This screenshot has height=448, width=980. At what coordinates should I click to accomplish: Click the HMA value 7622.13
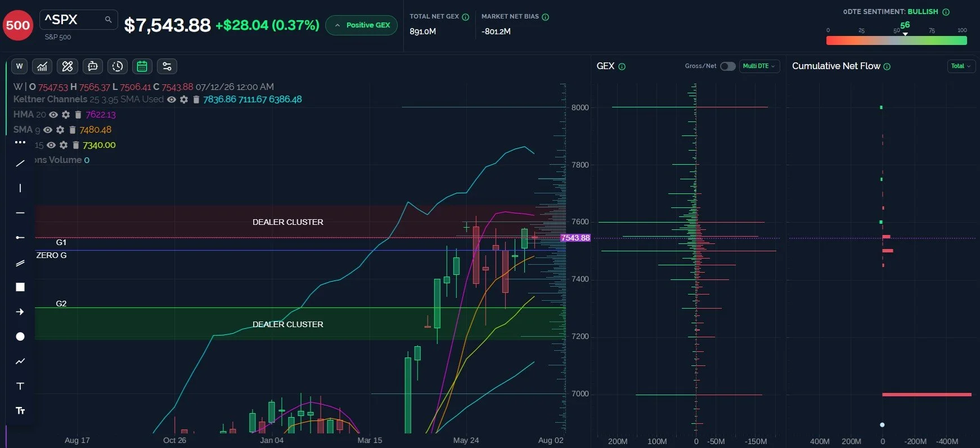pyautogui.click(x=101, y=115)
